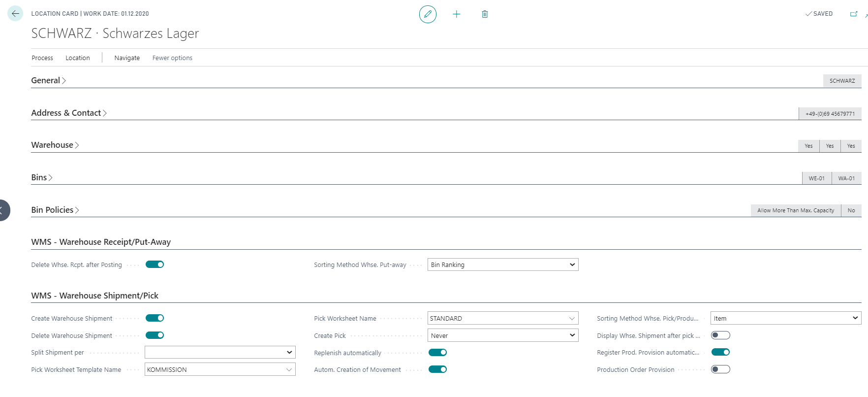Click the SCHWARZ summary value
868x397 pixels.
[842, 81]
